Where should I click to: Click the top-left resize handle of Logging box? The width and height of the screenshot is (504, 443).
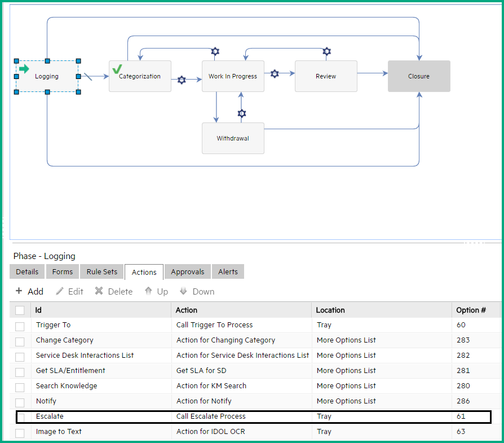click(x=16, y=61)
